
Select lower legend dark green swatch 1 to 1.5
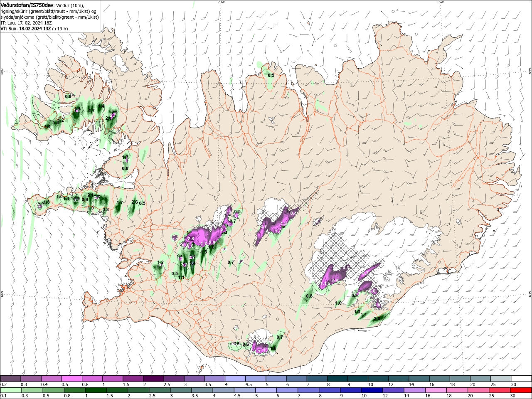click(96, 390)
